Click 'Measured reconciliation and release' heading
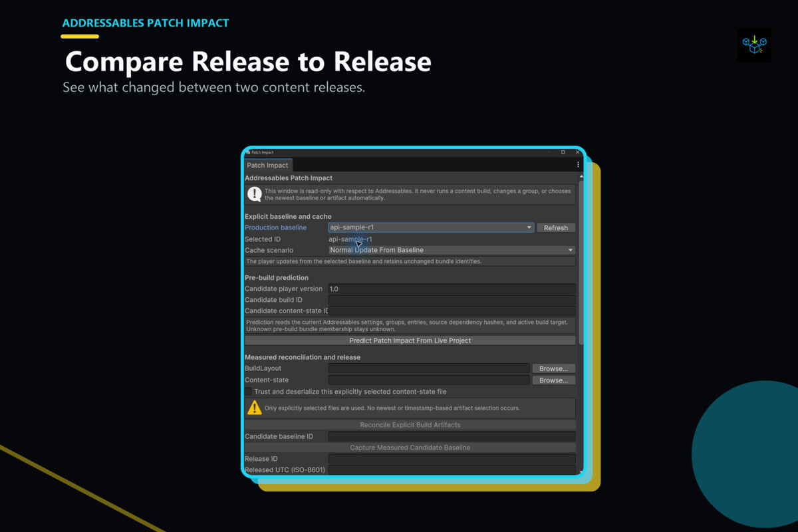Viewport: 798px width, 532px height. pos(303,357)
